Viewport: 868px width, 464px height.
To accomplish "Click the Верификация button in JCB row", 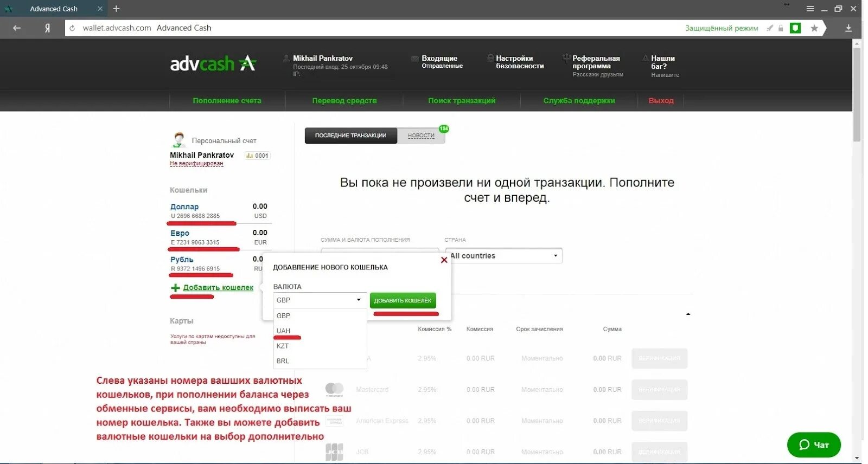I will point(659,452).
